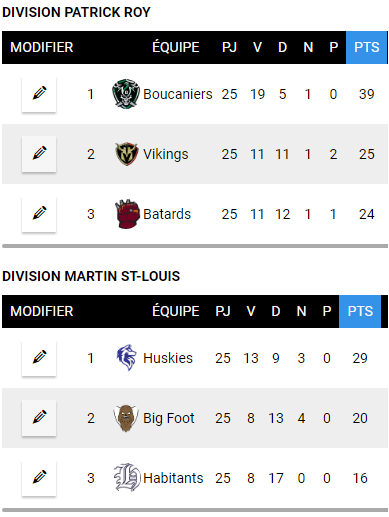Sort Patrick Roy division by PTS column
The image size is (389, 517).
tap(367, 47)
